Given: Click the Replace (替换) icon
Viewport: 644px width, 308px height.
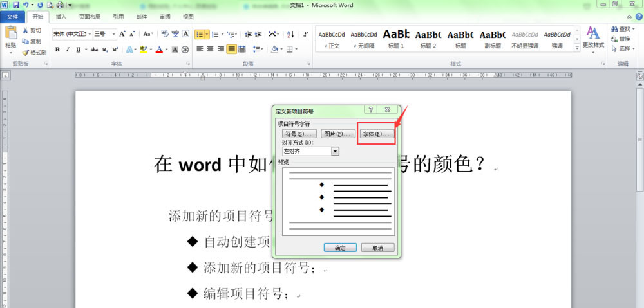Looking at the screenshot, I should pos(621,39).
